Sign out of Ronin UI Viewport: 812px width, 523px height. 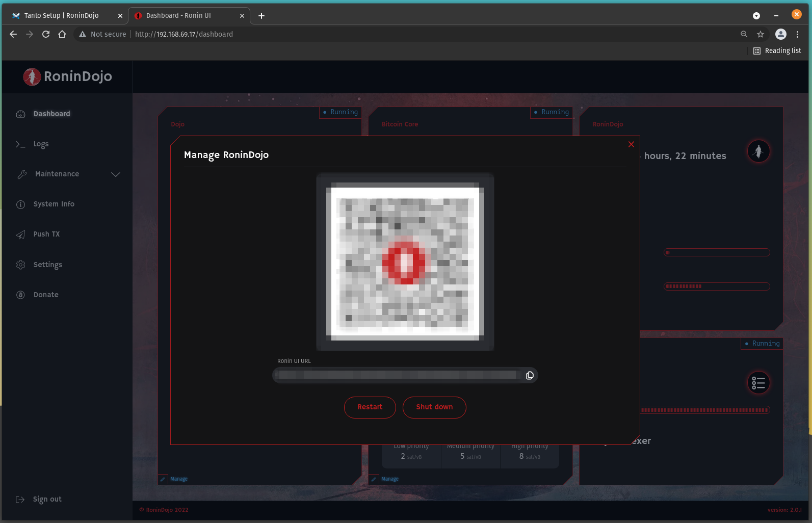[47, 499]
